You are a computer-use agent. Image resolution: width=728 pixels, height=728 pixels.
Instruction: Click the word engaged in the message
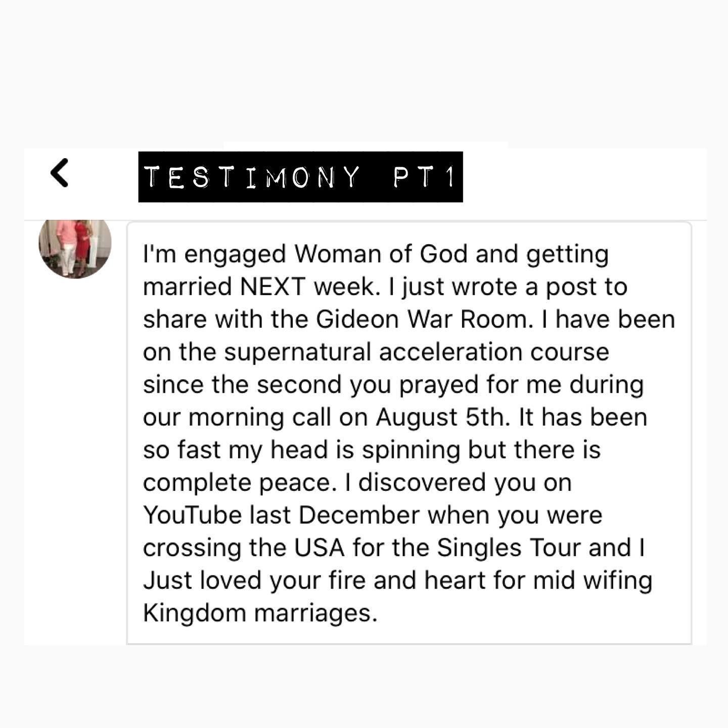tap(235, 254)
